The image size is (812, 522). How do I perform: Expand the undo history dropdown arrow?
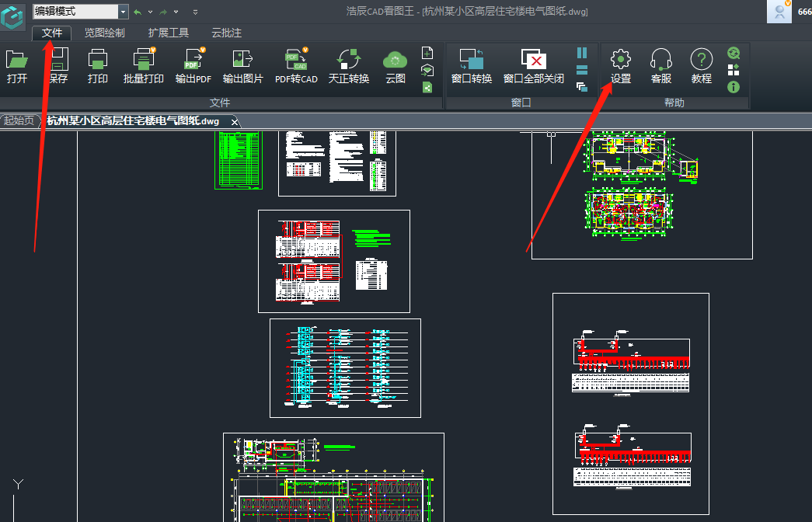tap(148, 12)
